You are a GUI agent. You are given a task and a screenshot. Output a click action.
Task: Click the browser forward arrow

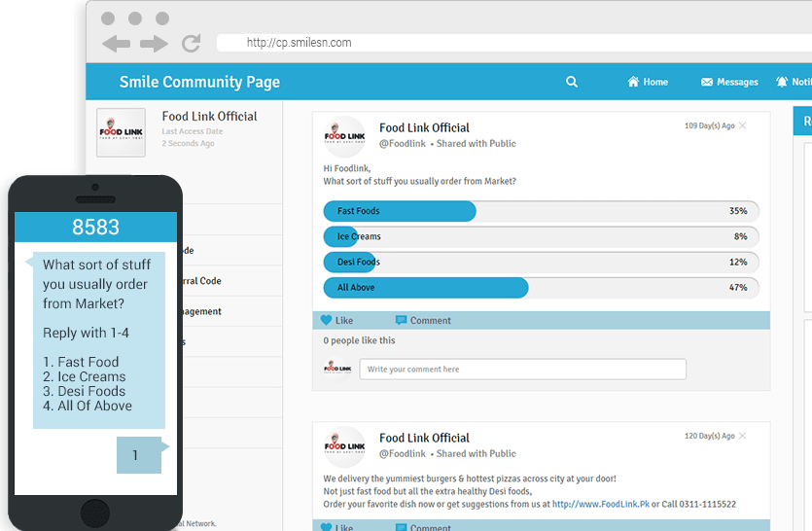(x=154, y=44)
